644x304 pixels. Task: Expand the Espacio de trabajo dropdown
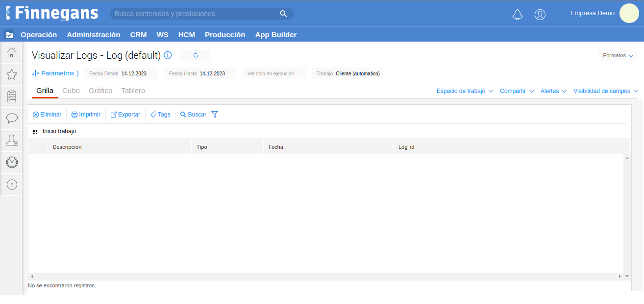[465, 91]
